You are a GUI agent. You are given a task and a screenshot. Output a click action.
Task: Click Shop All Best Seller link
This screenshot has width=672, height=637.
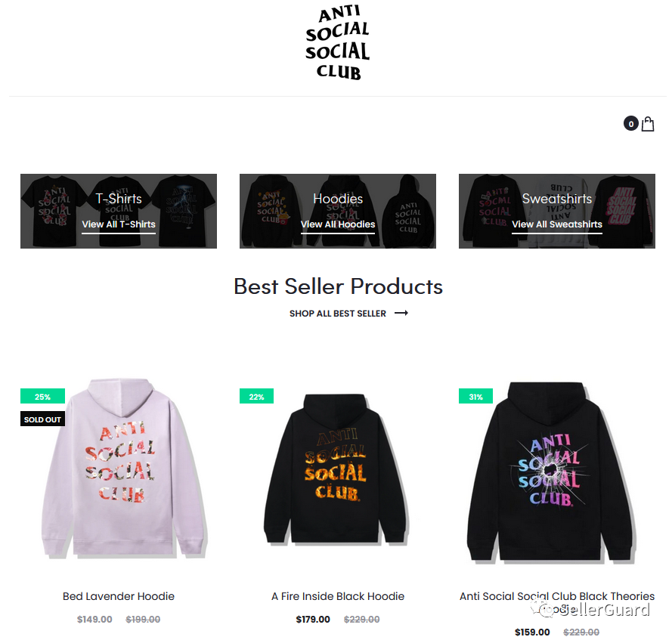(338, 313)
